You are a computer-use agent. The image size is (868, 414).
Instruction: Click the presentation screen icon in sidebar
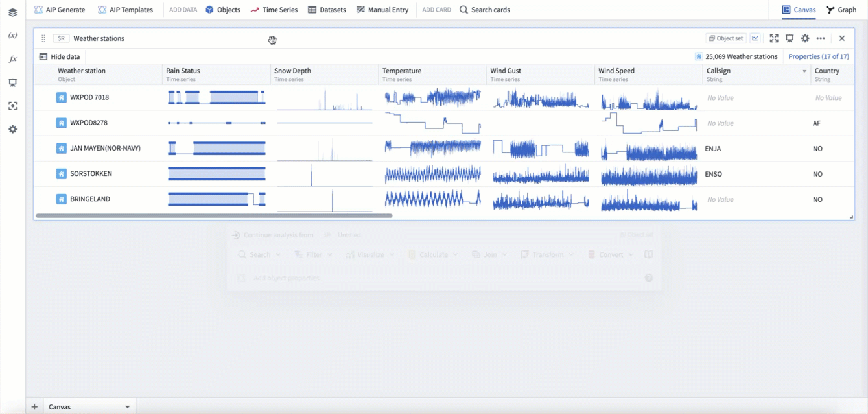(x=12, y=82)
